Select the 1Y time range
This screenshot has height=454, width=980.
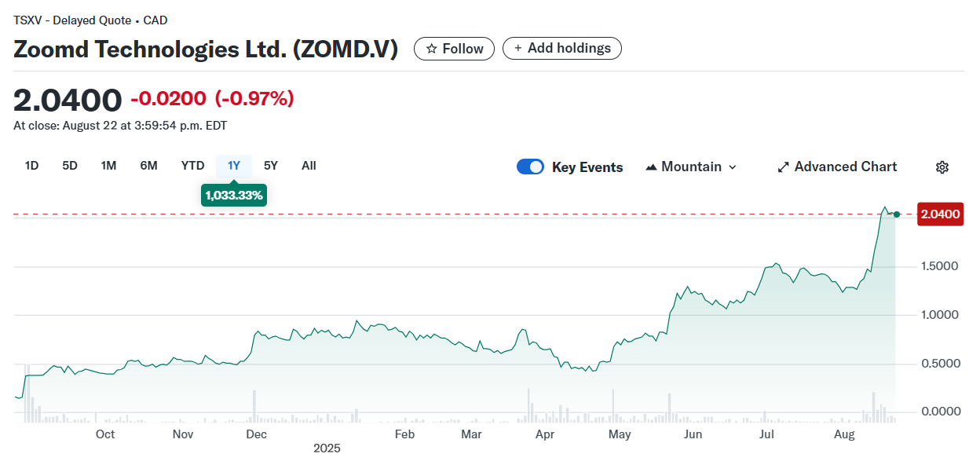pyautogui.click(x=234, y=166)
